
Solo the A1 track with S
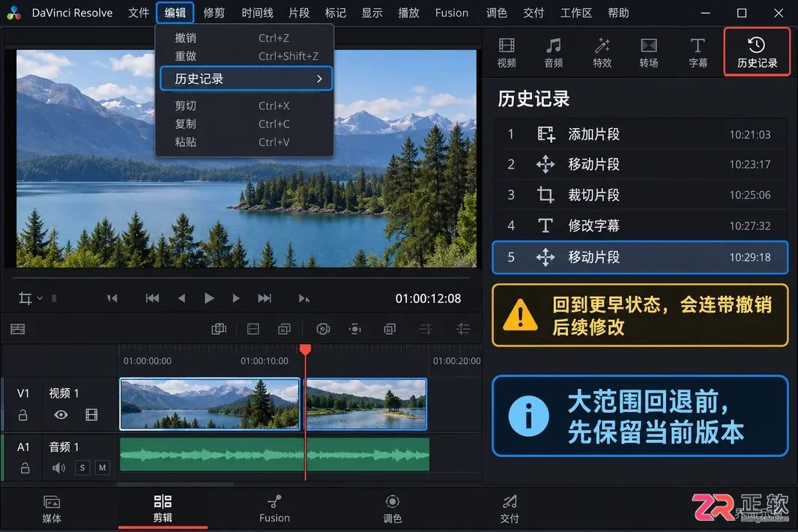click(82, 468)
